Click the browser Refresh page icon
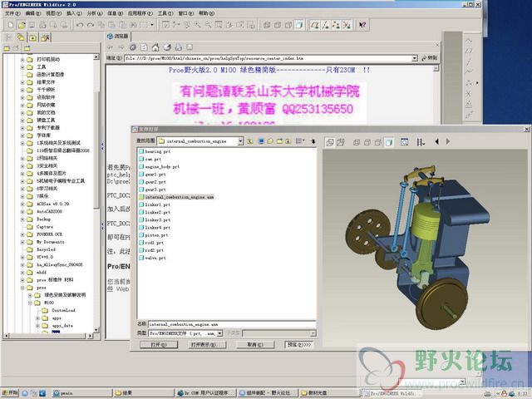 point(144,47)
